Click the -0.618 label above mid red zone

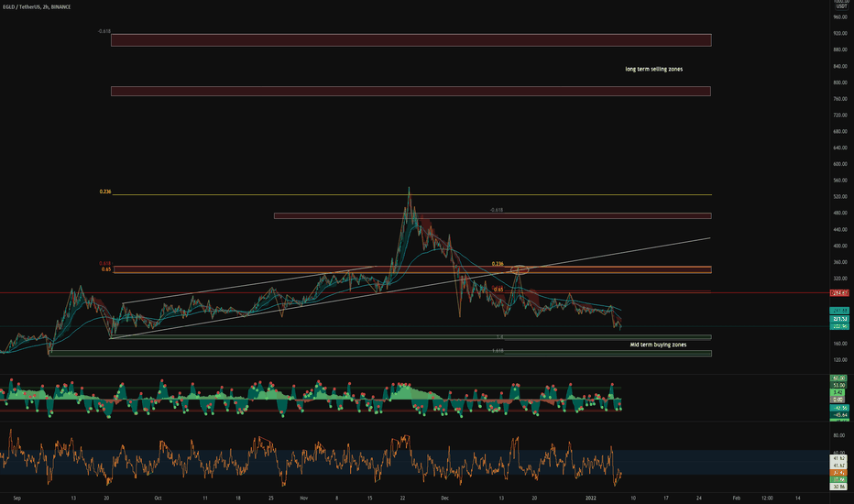pos(496,210)
